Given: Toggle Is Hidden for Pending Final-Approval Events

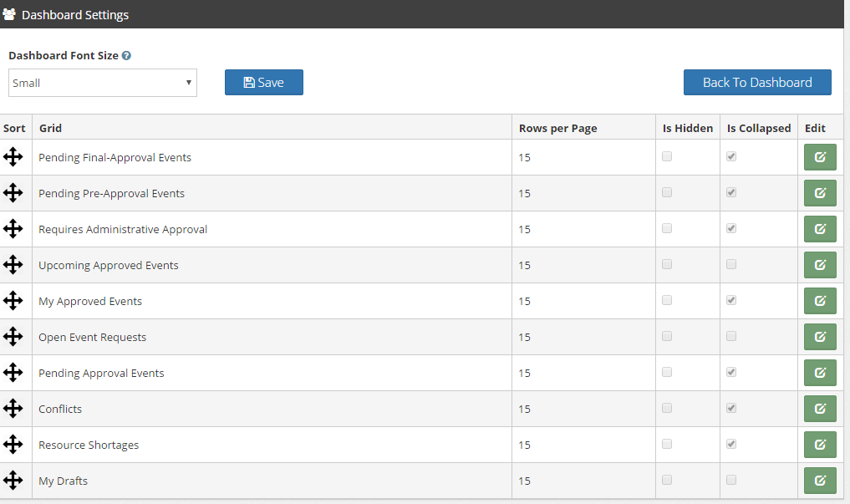Looking at the screenshot, I should click(667, 156).
